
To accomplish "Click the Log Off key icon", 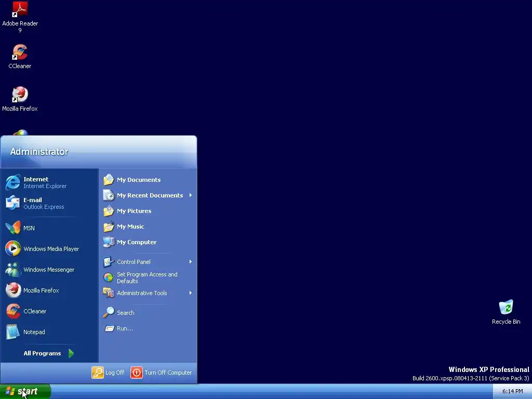I will (97, 372).
